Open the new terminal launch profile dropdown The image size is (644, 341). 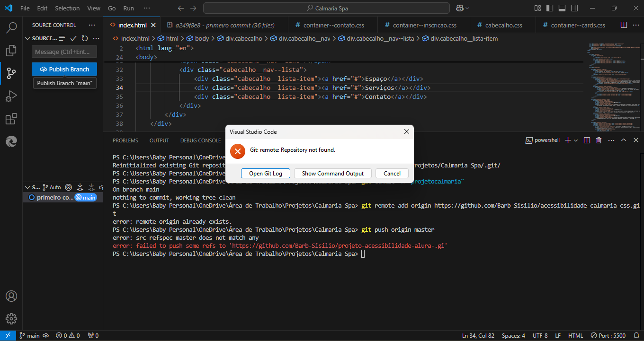pos(576,140)
